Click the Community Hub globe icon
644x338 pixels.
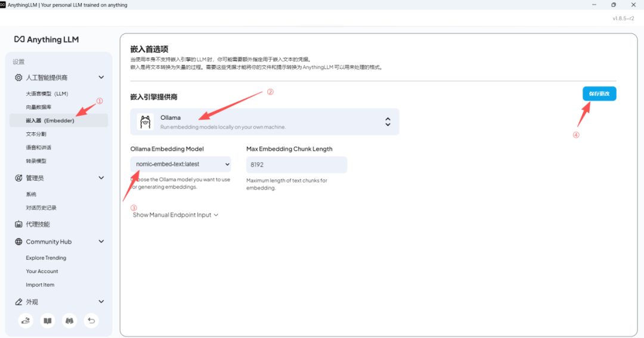[x=18, y=241]
